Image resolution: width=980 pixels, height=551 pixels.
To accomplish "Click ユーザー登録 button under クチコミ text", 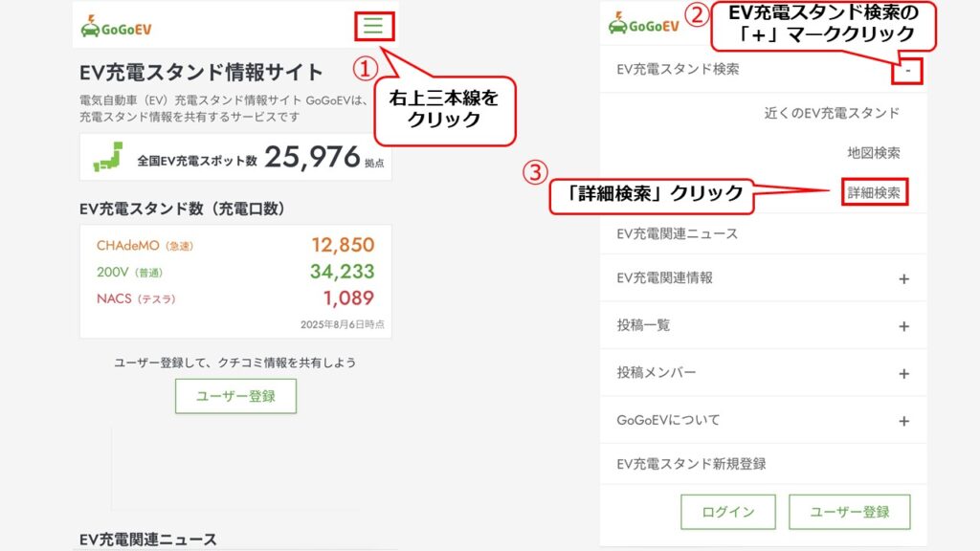I will coord(235,396).
